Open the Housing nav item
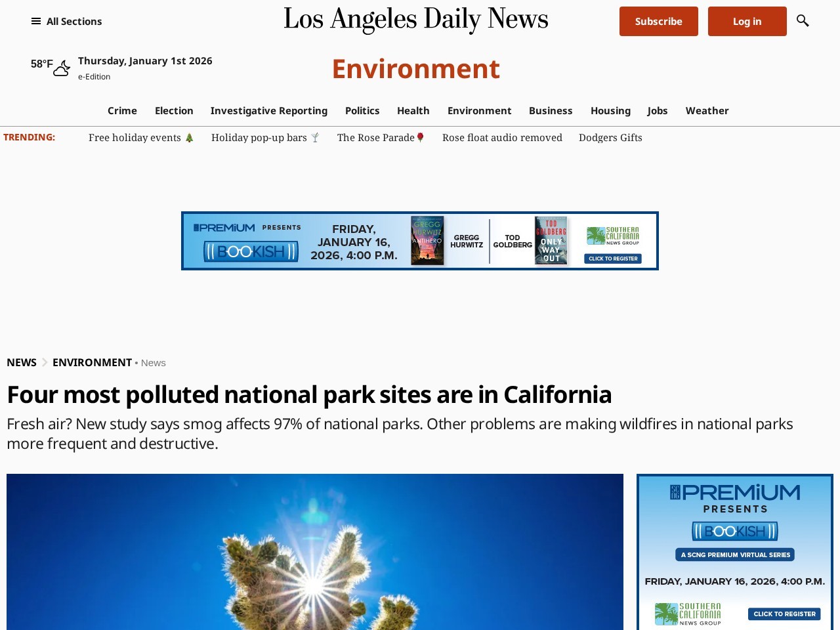The image size is (840, 630). tap(610, 111)
